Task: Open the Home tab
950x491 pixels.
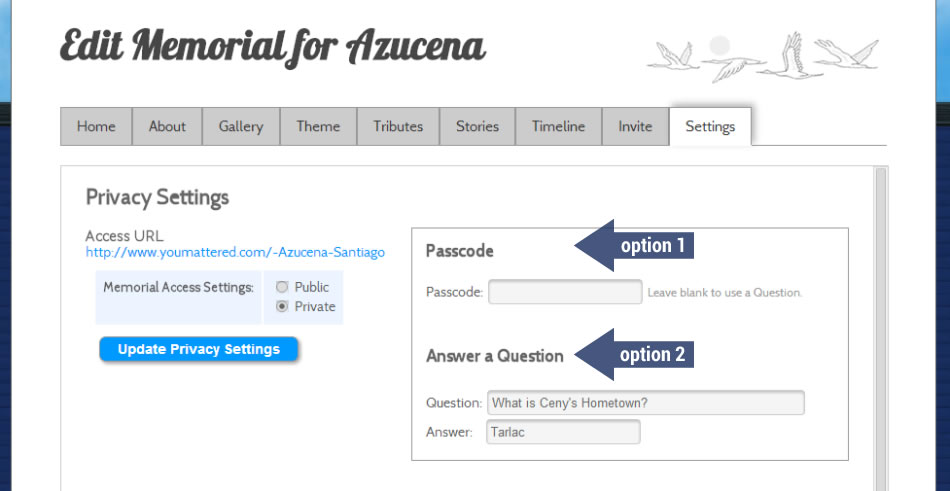Action: click(x=96, y=127)
